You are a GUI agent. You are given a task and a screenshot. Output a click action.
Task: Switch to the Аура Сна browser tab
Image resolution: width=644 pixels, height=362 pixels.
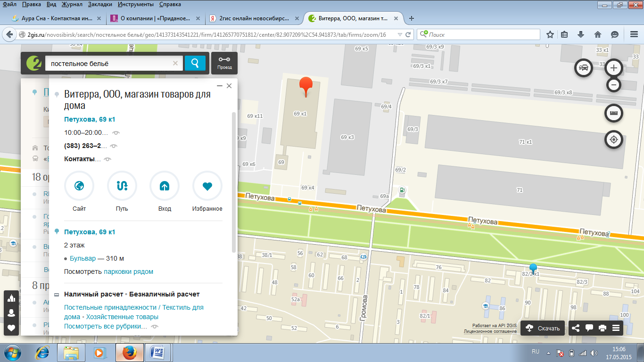click(x=56, y=19)
